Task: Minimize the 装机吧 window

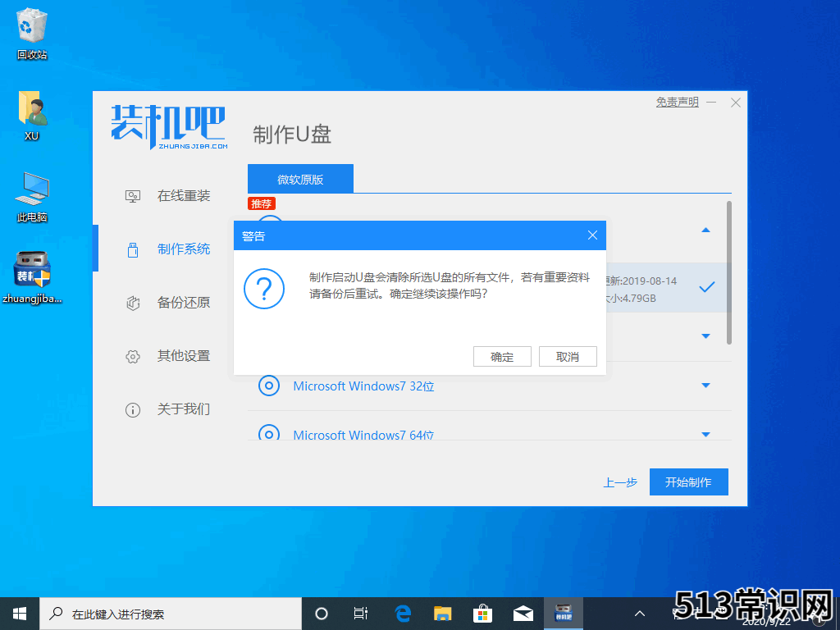Action: click(x=711, y=103)
